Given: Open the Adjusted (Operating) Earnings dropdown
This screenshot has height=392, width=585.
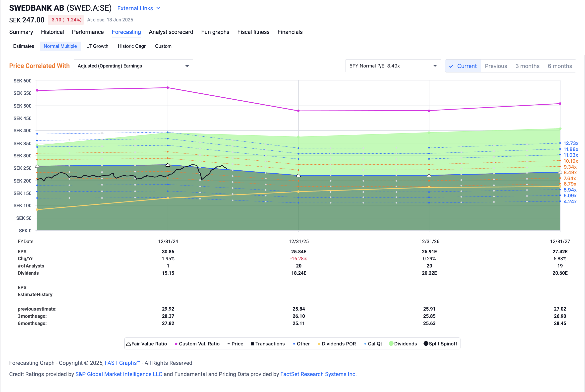Looking at the screenshot, I should [133, 66].
